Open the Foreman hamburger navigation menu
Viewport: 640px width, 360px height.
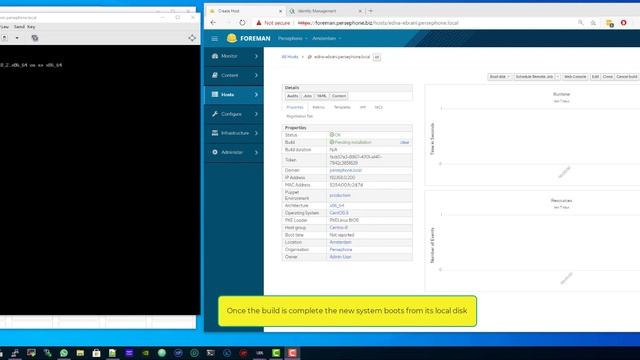(215, 38)
